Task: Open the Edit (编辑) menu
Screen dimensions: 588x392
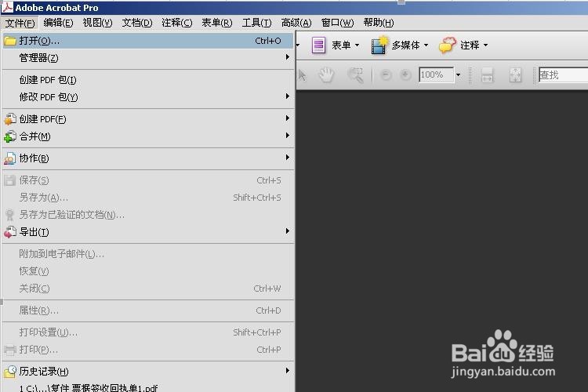Action: tap(58, 23)
